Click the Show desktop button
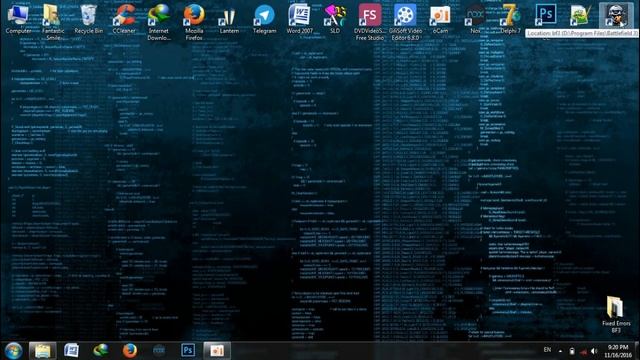640x360 pixels. click(637, 351)
